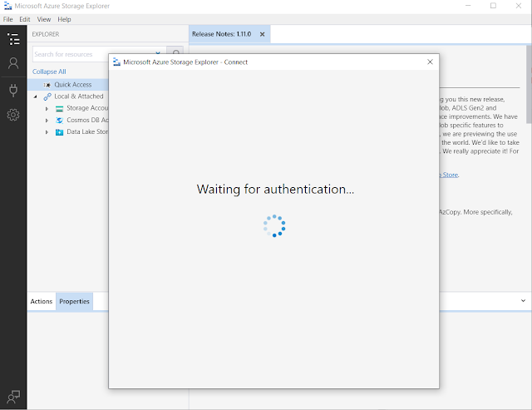
Task: Minimize the Storage Explorer main window
Action: [x=468, y=6]
